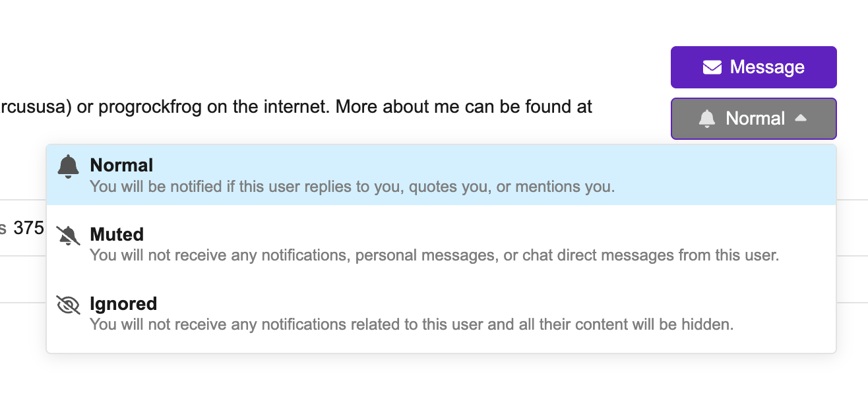
Task: Click the envelope icon on Message button
Action: pyautogui.click(x=712, y=67)
